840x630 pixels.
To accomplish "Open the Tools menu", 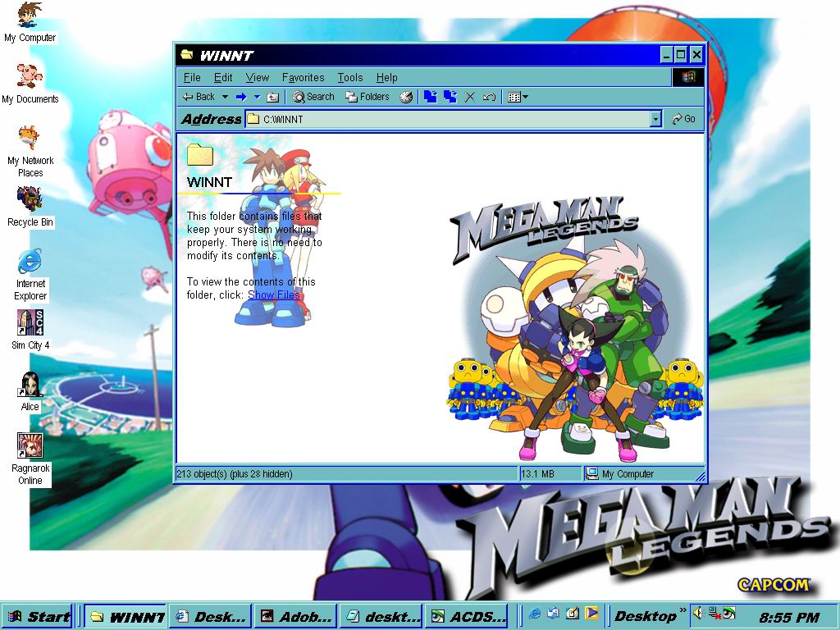I will tap(350, 78).
